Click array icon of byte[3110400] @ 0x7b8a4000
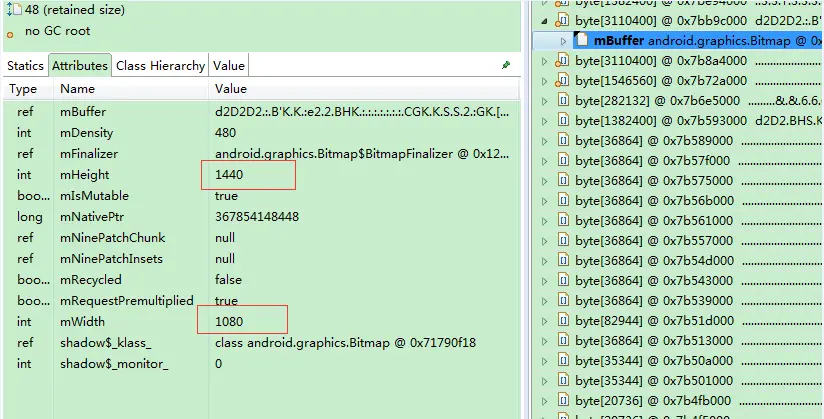Image resolution: width=824 pixels, height=419 pixels. click(x=562, y=61)
